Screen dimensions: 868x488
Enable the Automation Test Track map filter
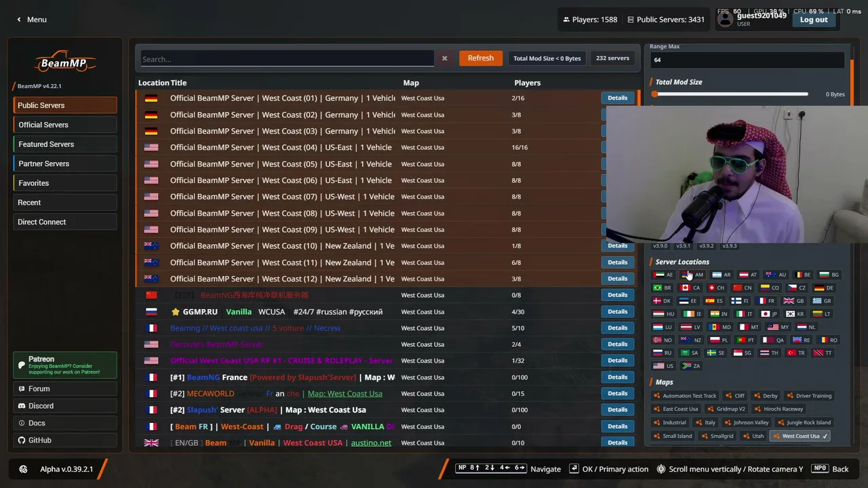[686, 396]
